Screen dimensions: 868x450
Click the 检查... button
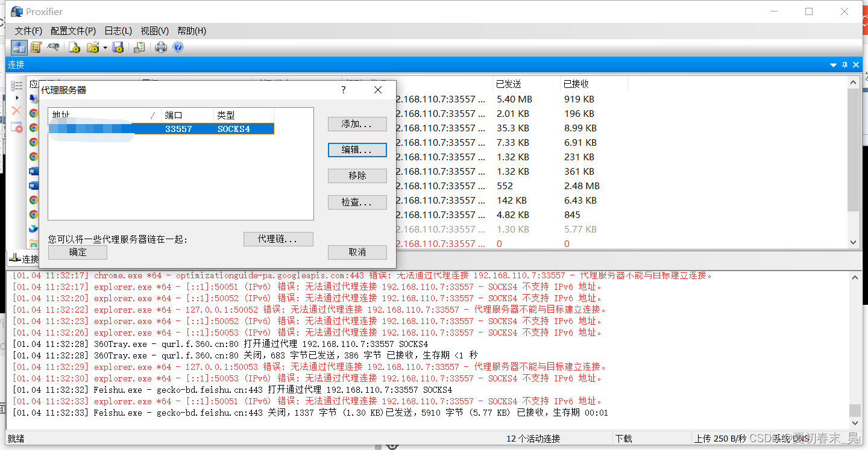(357, 202)
